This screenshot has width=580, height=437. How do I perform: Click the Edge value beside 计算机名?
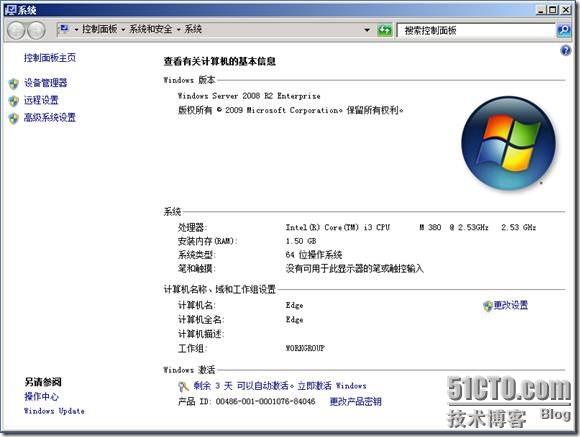coord(294,305)
